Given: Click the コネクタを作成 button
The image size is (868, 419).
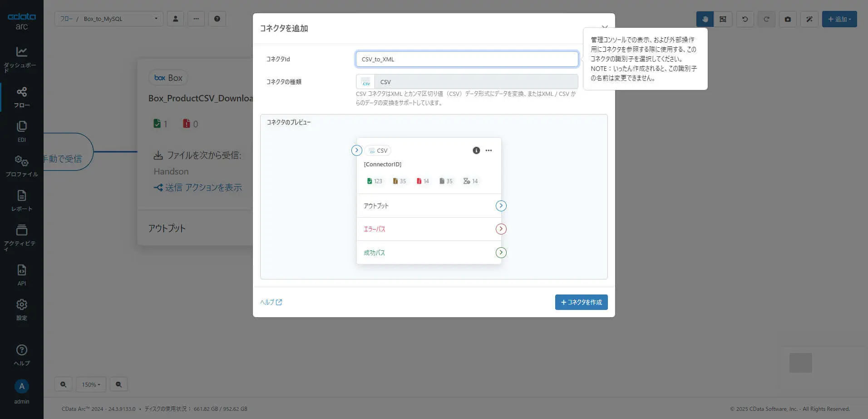Looking at the screenshot, I should (581, 302).
